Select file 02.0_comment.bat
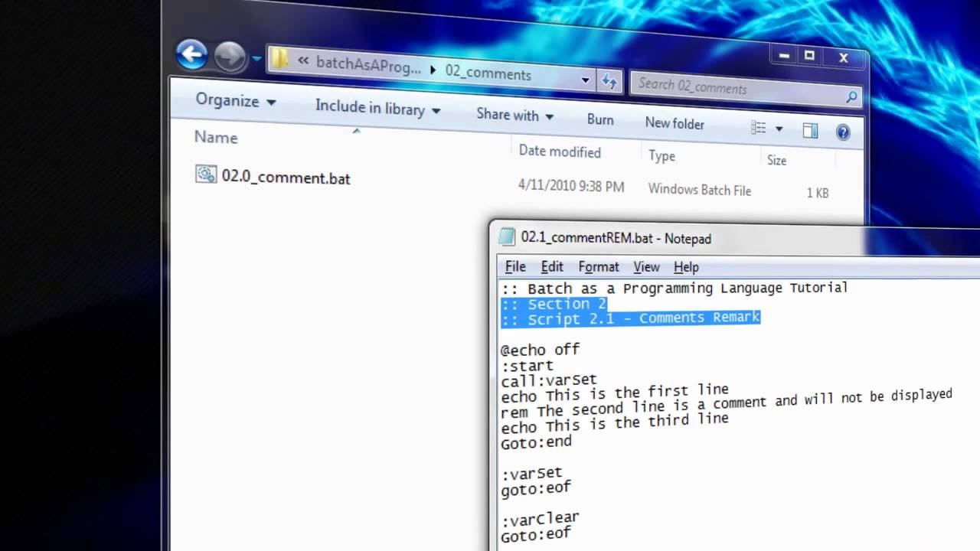 pos(286,178)
